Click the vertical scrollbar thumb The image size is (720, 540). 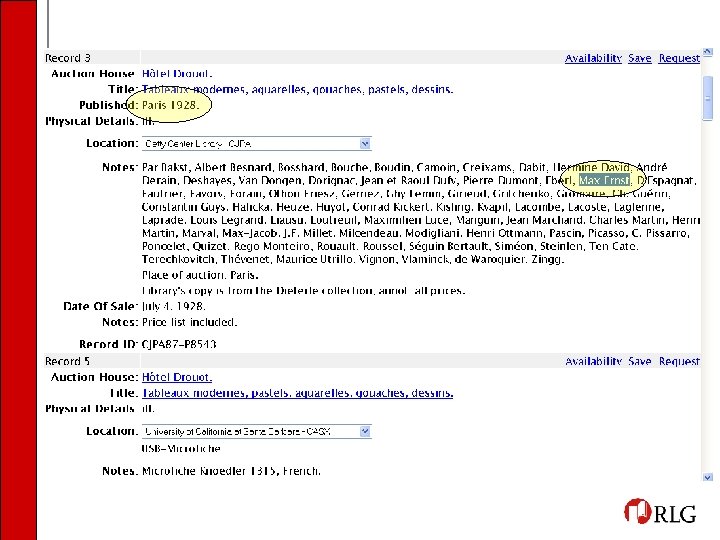708,98
